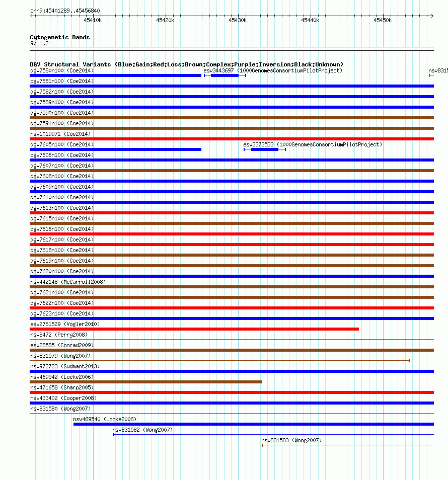Image resolution: width=448 pixels, height=480 pixels.
Task: Select the red bar of esv2761529
Action: click(194, 329)
